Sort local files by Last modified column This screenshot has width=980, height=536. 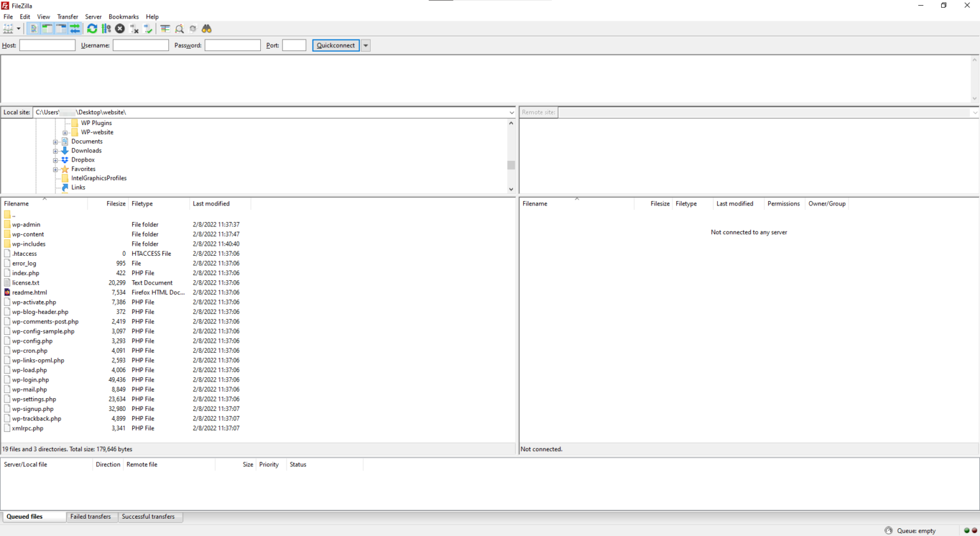(x=211, y=204)
